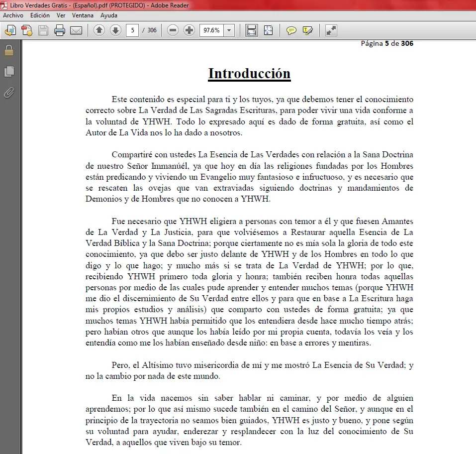
Task: Zoom in using the plus button
Action: (x=189, y=30)
